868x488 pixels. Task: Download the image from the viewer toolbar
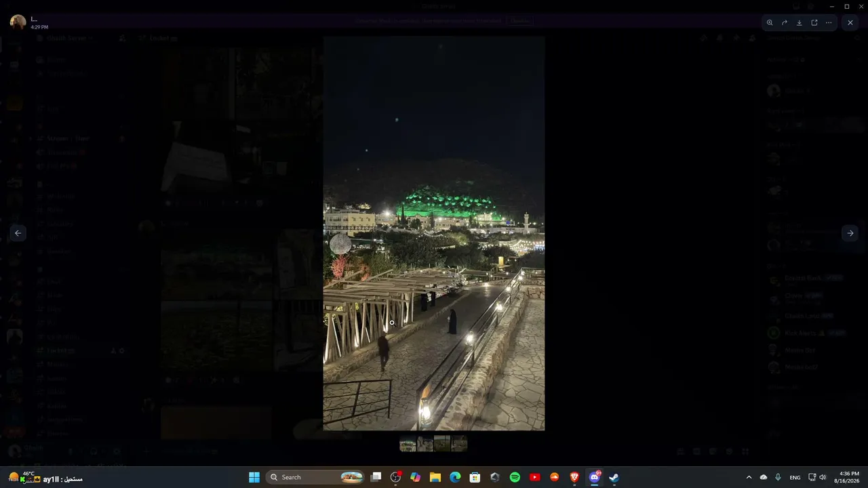pyautogui.click(x=800, y=22)
